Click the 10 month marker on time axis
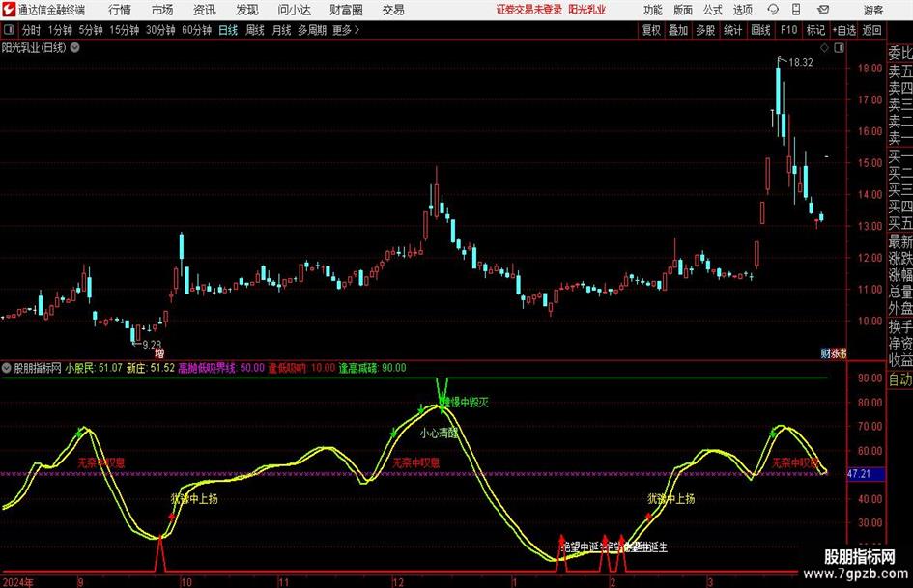The height and width of the screenshot is (588, 913). point(186,582)
